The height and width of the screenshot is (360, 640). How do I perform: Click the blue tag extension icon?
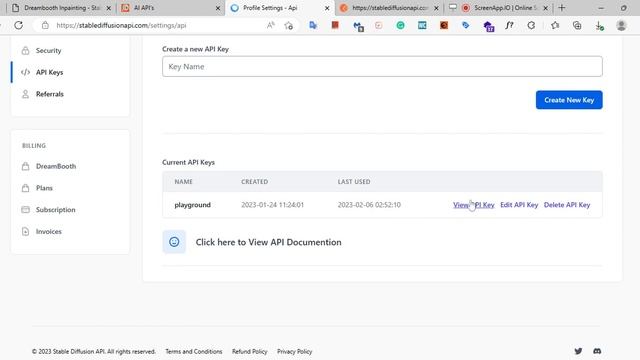coord(466,25)
